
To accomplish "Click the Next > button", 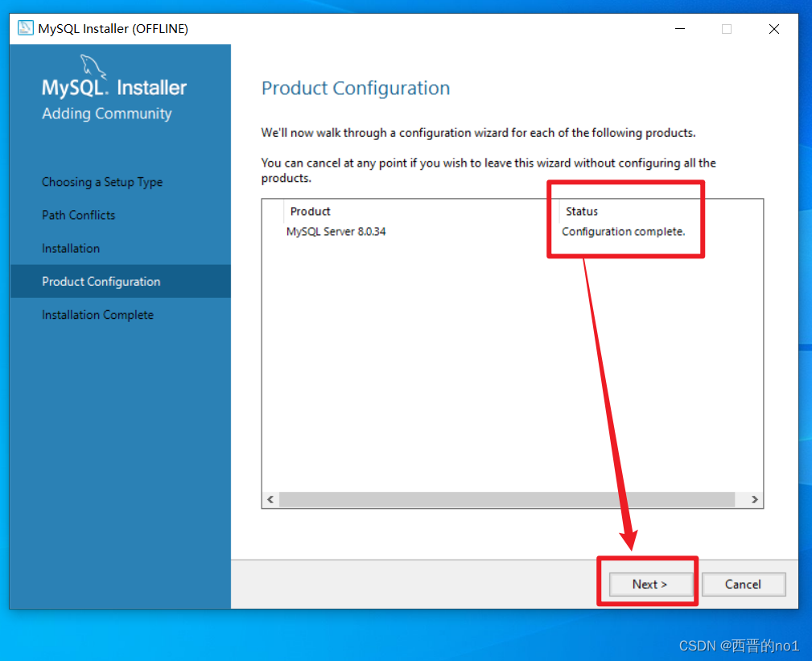I will click(x=650, y=585).
